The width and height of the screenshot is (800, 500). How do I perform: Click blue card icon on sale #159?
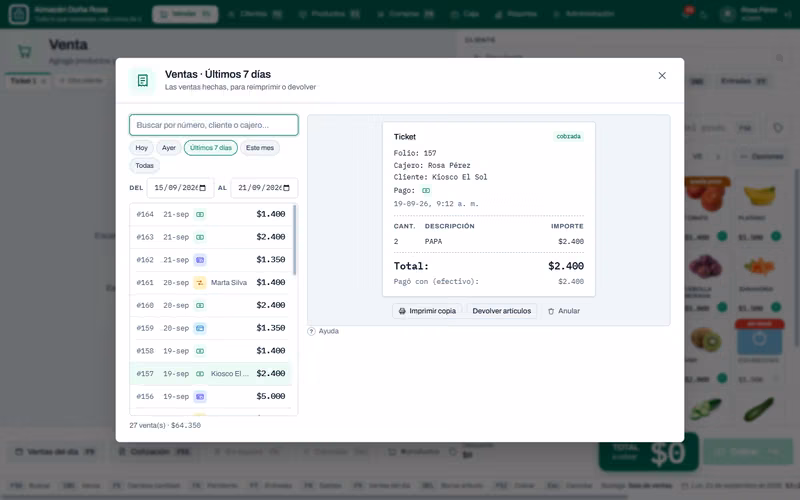coord(200,328)
